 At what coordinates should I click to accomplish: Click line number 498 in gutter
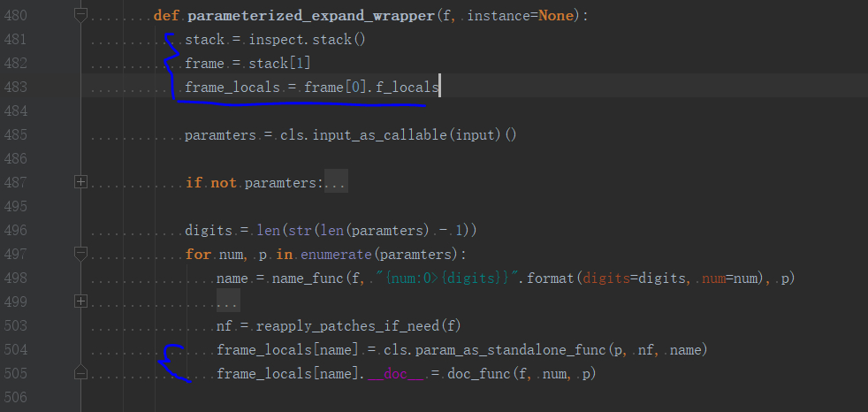click(x=16, y=278)
